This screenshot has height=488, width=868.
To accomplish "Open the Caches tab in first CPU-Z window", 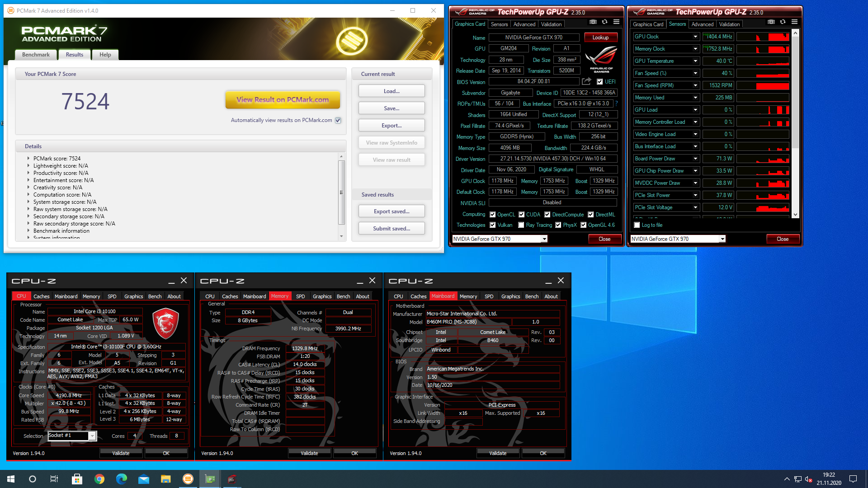I will (41, 296).
